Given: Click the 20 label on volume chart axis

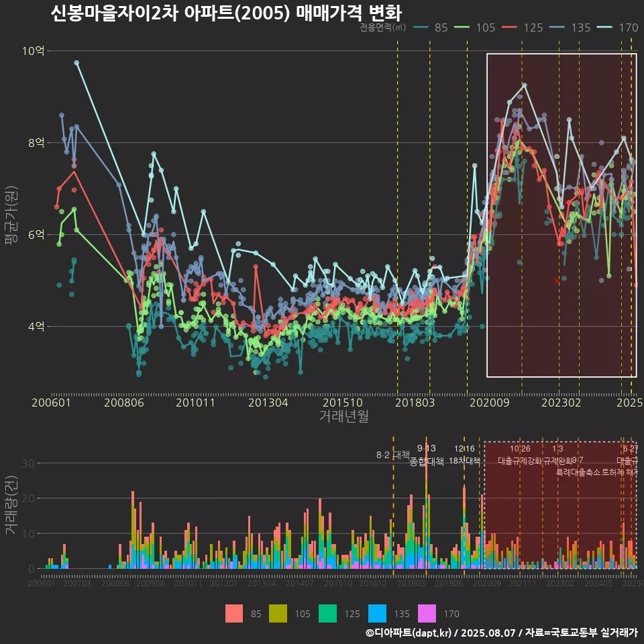Looking at the screenshot, I should 28,498.
